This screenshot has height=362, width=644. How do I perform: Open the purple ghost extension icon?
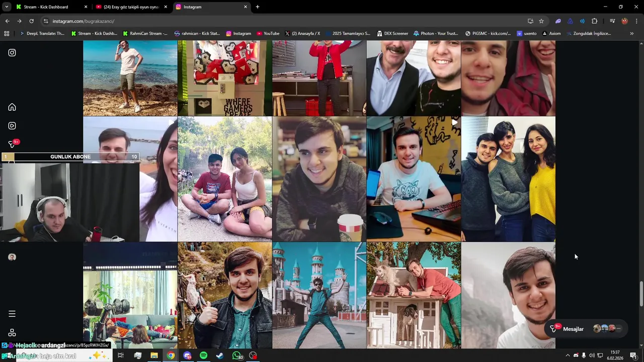tap(558, 21)
